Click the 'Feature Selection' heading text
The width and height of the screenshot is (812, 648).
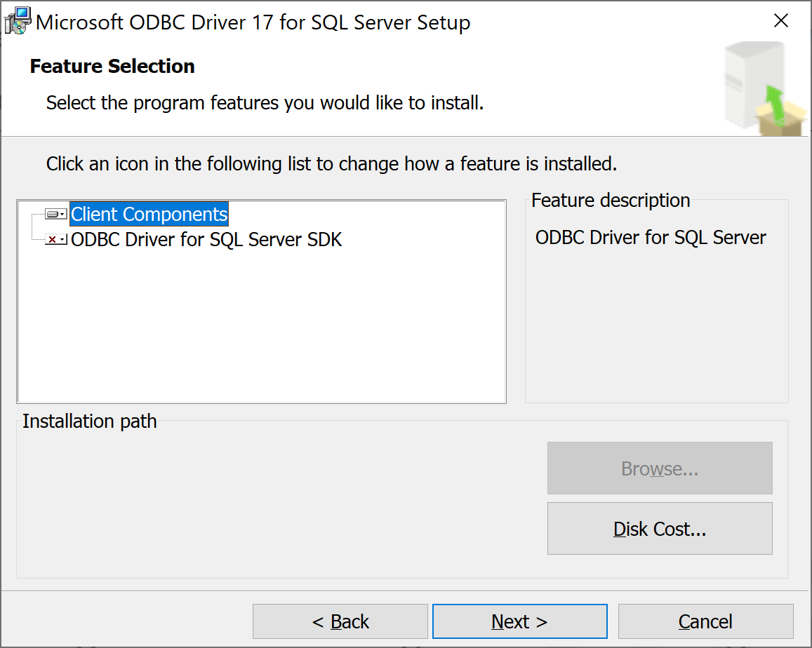pyautogui.click(x=112, y=66)
